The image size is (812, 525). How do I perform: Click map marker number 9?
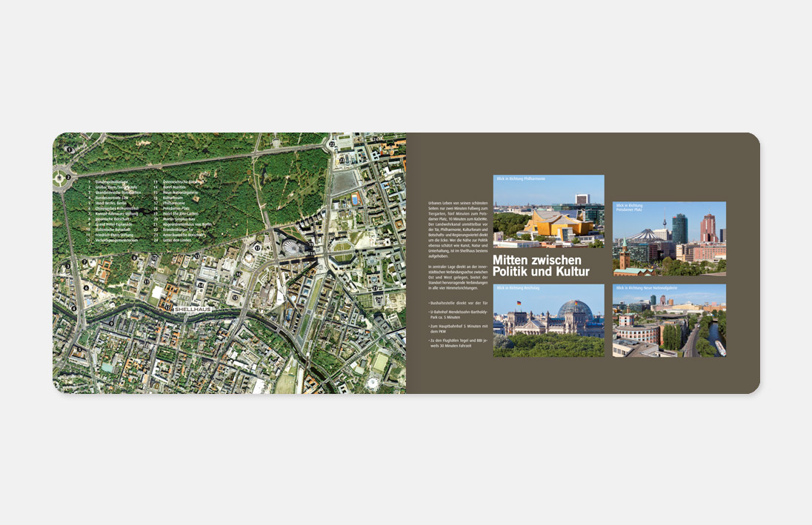coord(111,324)
